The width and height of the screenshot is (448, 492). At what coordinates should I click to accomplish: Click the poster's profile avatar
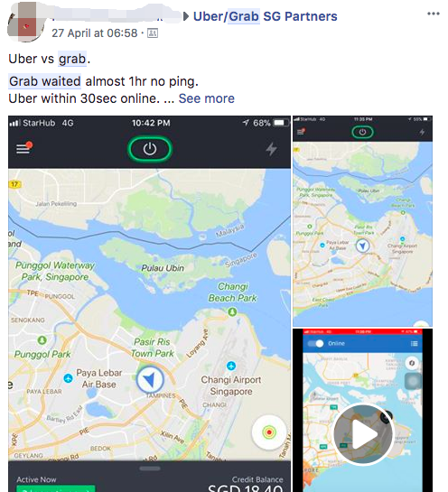[25, 23]
